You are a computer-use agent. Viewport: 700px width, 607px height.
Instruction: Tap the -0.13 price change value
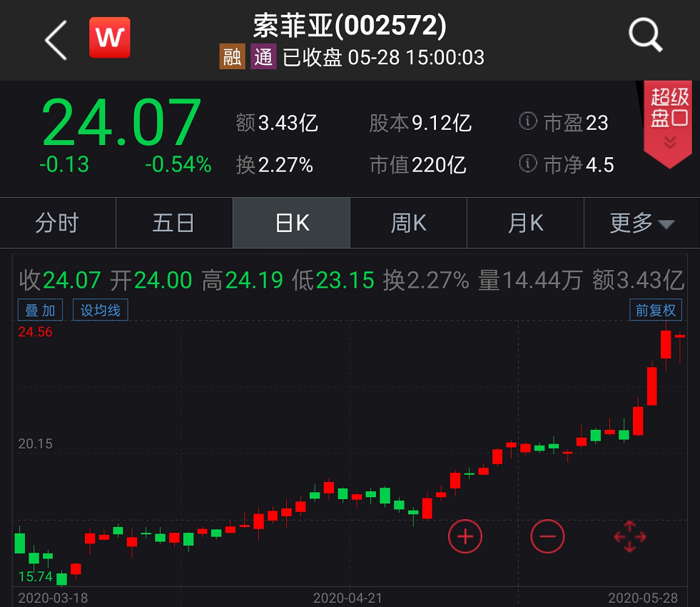[x=64, y=164]
